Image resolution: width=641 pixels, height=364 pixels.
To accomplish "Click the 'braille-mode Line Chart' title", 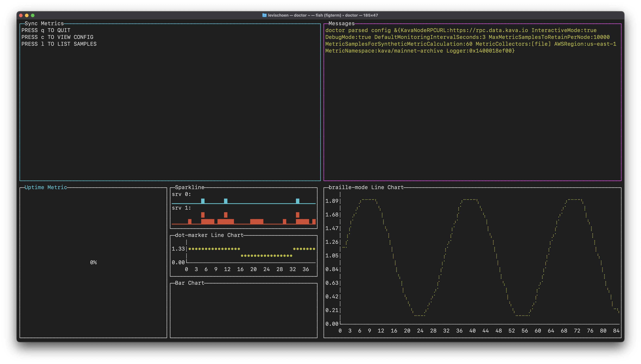I will [366, 187].
